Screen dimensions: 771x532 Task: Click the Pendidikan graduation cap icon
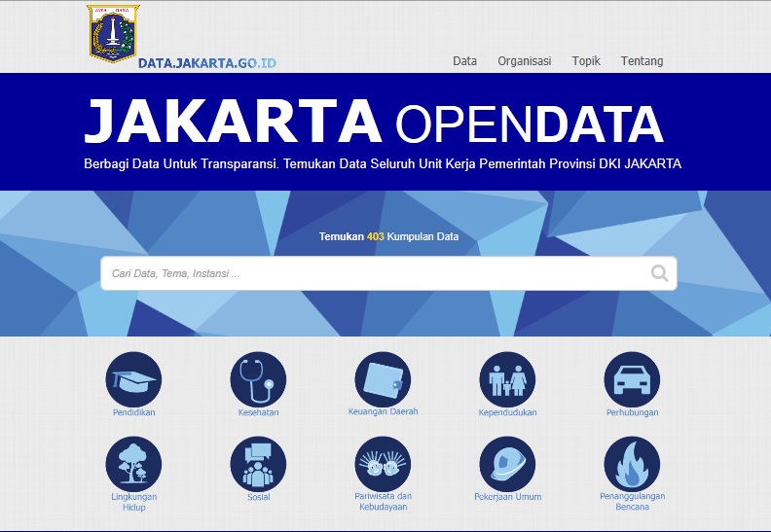(x=133, y=379)
